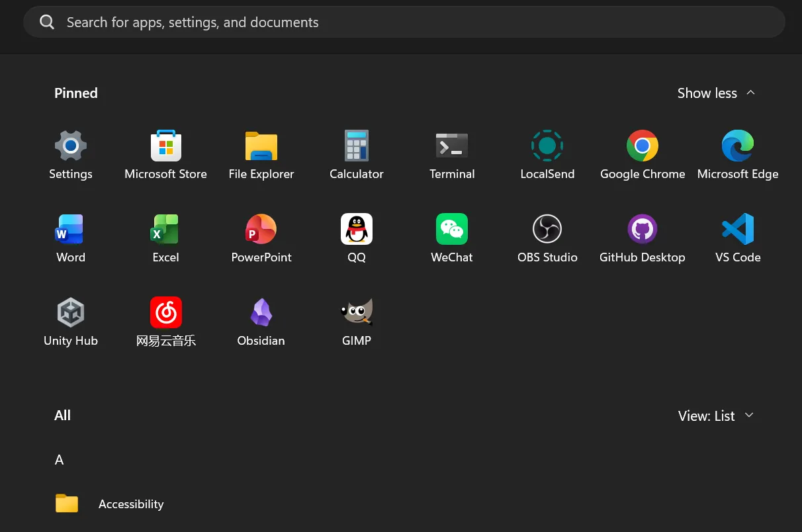Open Obsidian
Image resolution: width=802 pixels, height=532 pixels.
coord(261,322)
